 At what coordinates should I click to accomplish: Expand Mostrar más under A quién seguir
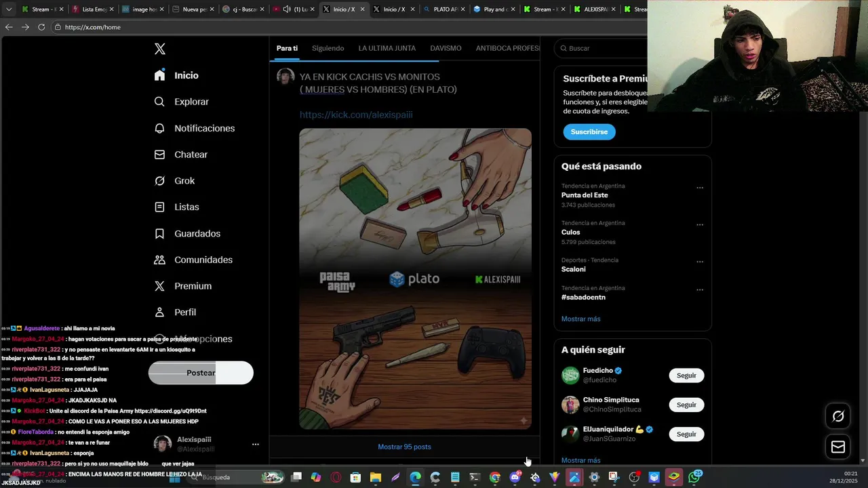pyautogui.click(x=580, y=460)
